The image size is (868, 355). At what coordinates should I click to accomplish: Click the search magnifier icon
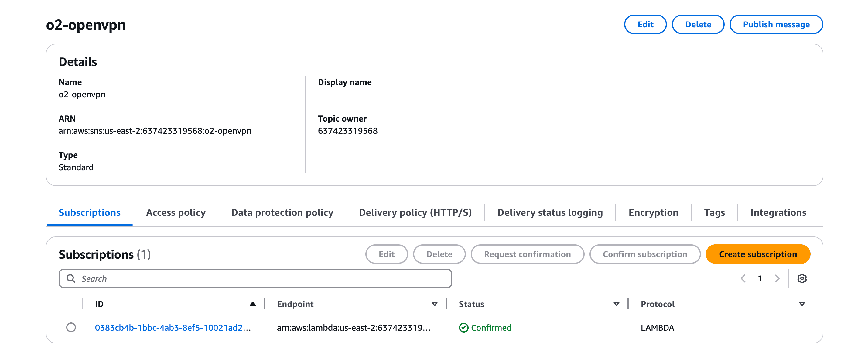tap(71, 278)
